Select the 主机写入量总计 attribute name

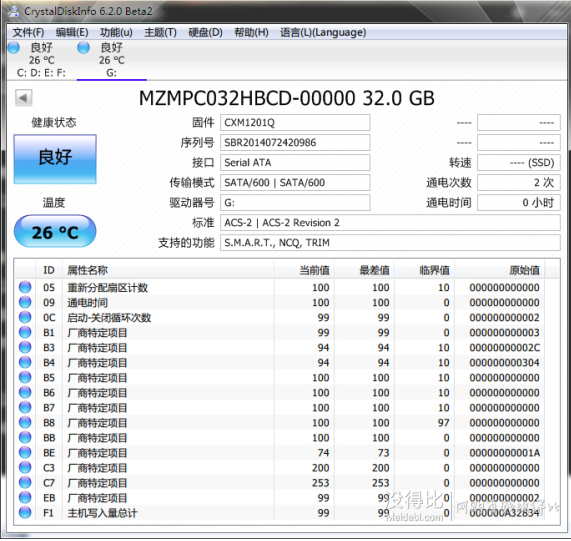[x=102, y=513]
